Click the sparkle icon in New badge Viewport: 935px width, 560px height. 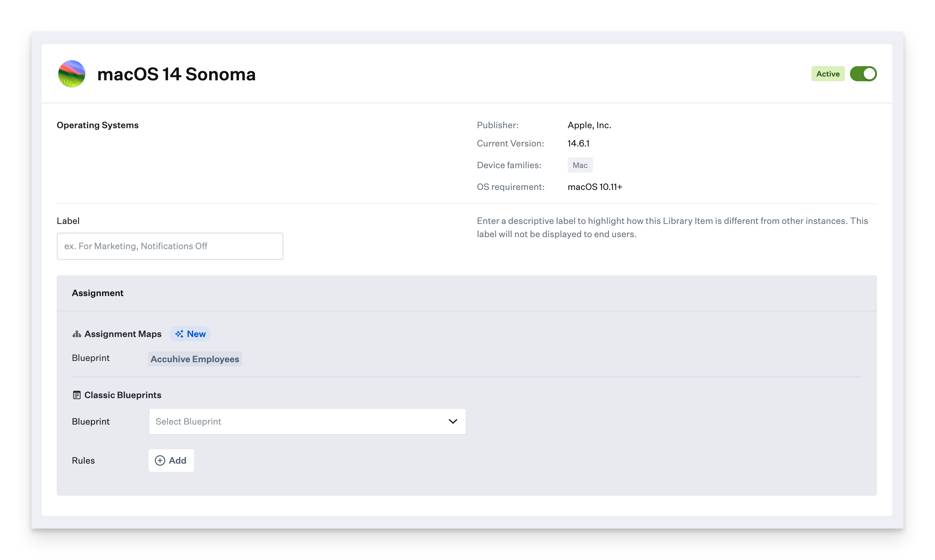[179, 334]
